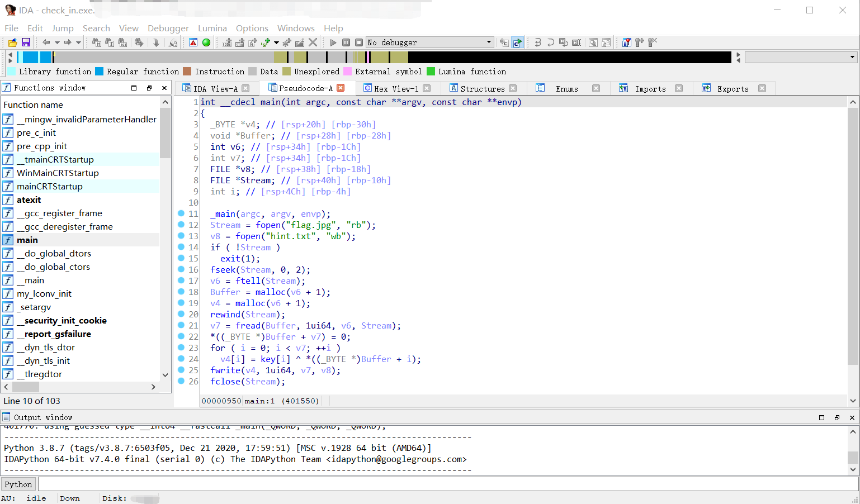Image resolution: width=860 pixels, height=504 pixels.
Task: Click the step over debugger icon
Action: (x=551, y=42)
